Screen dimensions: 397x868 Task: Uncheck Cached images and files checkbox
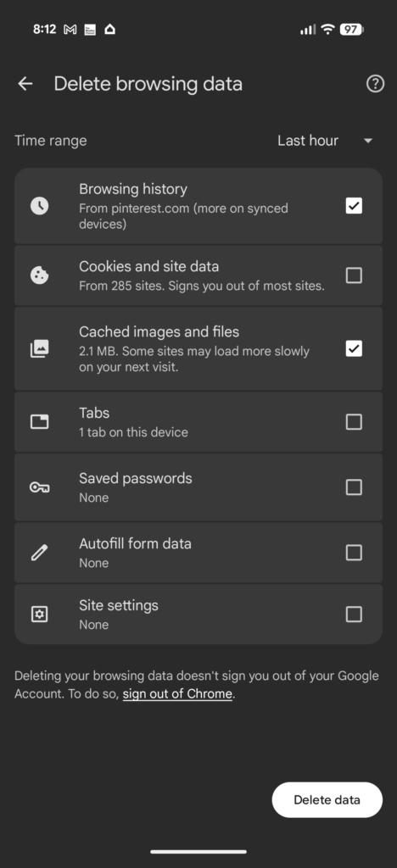354,348
